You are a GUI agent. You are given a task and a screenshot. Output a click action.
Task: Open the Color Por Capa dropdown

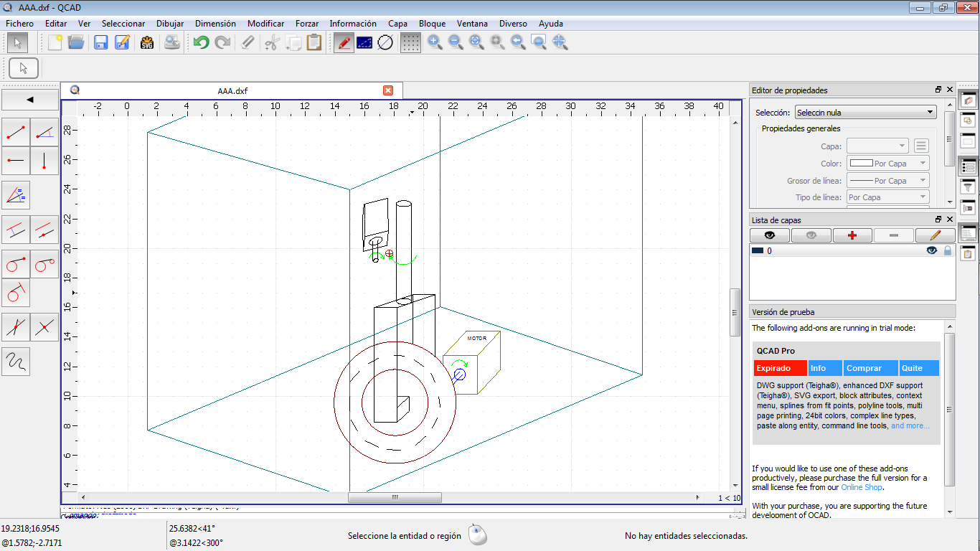point(888,163)
